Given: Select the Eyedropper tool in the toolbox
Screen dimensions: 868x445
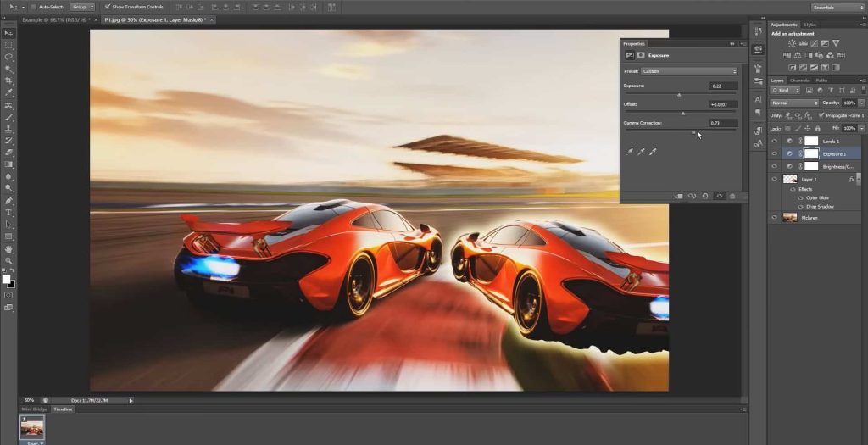Looking at the screenshot, I should tap(8, 92).
